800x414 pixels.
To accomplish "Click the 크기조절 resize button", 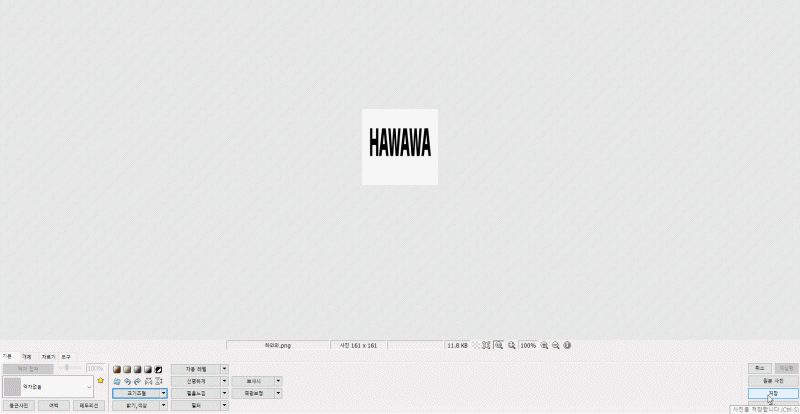I will point(136,393).
